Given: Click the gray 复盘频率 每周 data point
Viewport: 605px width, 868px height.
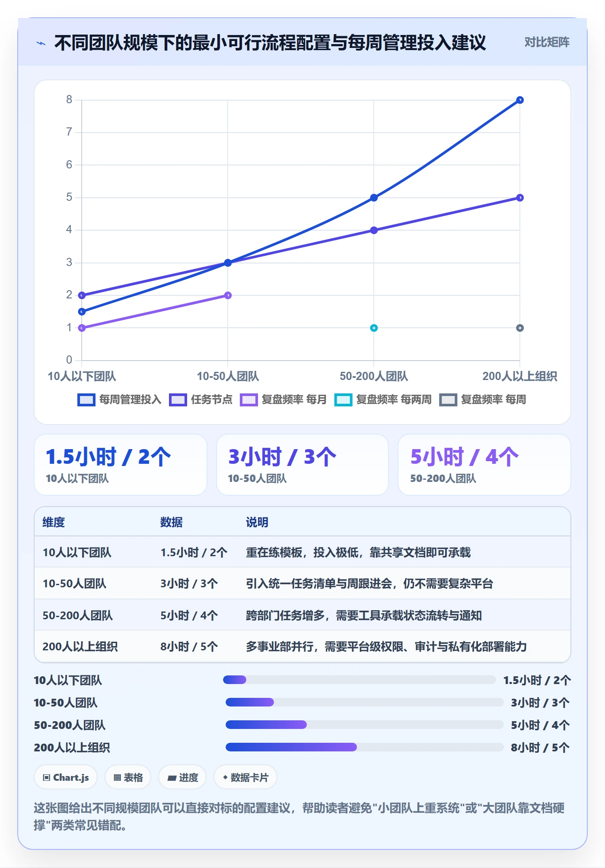Looking at the screenshot, I should pyautogui.click(x=520, y=328).
